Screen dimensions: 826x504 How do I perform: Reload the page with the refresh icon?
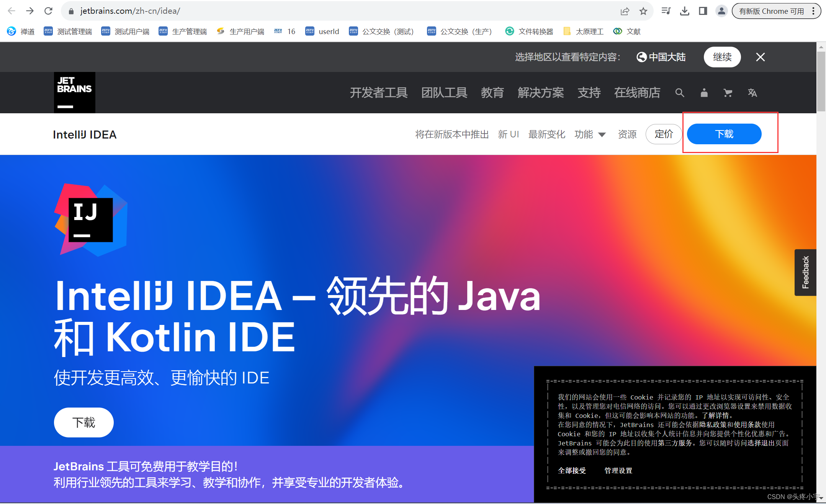point(48,11)
